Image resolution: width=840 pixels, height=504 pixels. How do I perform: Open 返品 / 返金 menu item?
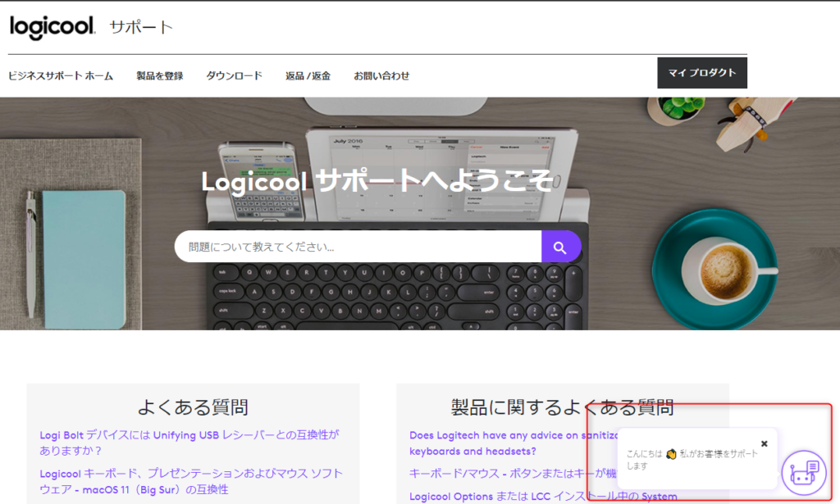coord(308,76)
